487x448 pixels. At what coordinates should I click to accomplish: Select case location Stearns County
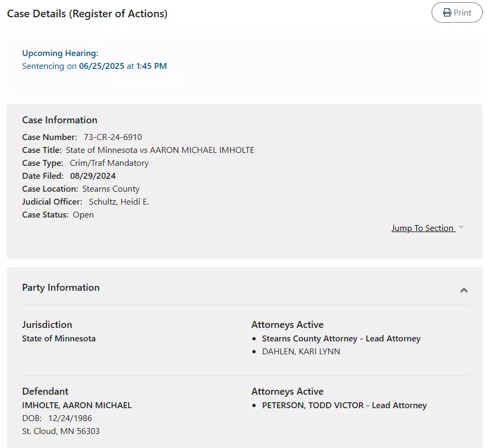tap(111, 189)
